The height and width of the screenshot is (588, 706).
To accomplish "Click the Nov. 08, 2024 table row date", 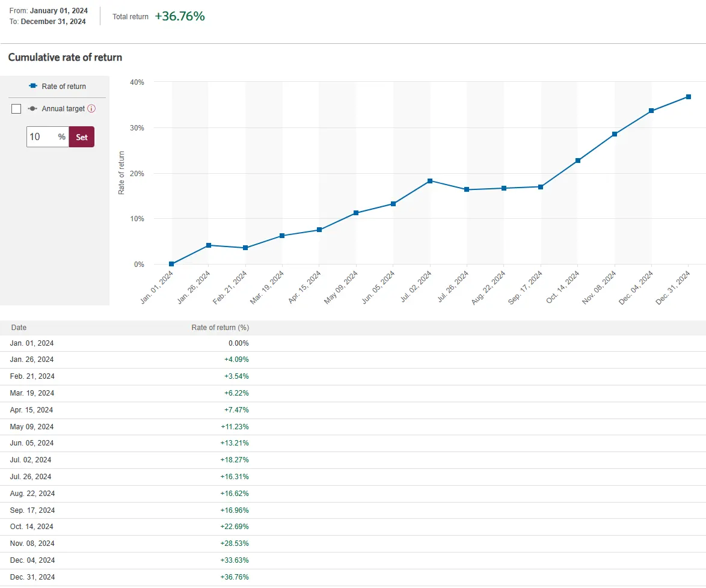I will (32, 544).
